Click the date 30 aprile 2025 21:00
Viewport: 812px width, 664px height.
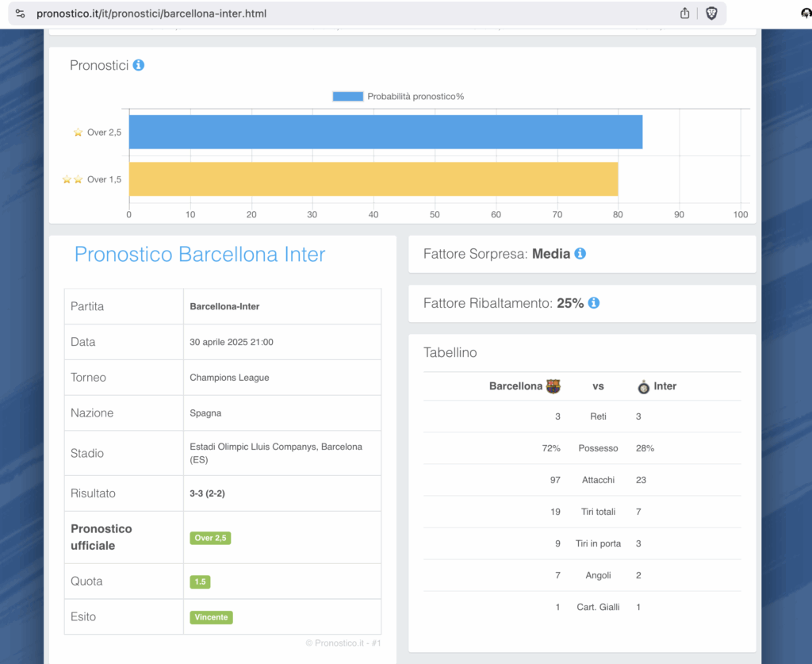[x=232, y=342]
